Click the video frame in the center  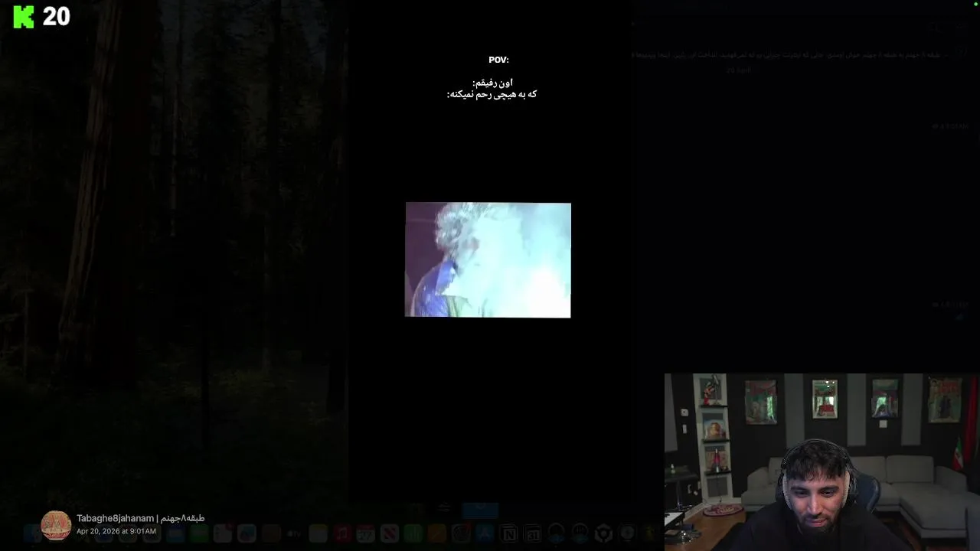tap(488, 259)
